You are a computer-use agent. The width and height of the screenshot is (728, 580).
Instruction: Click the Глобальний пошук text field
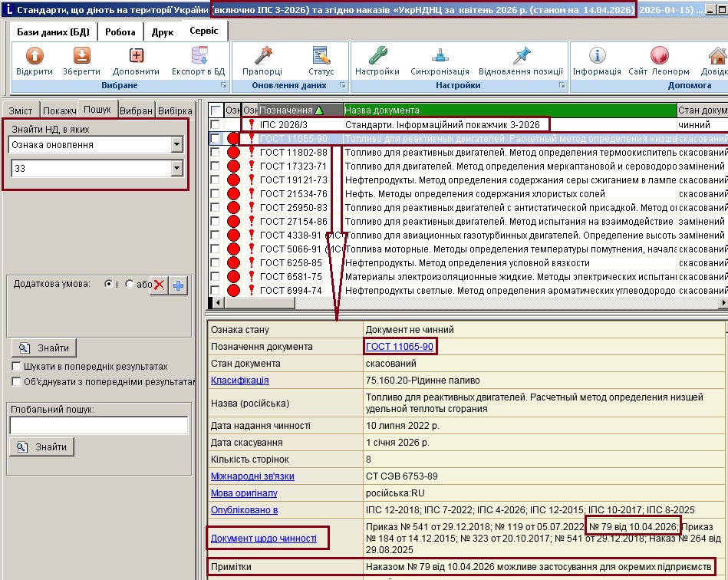coord(98,425)
